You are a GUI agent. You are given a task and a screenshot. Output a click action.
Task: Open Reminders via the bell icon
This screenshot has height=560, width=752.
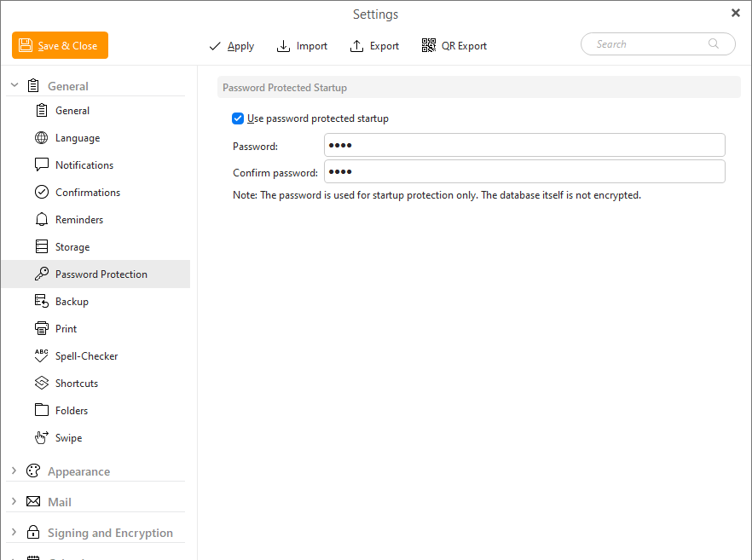41,220
